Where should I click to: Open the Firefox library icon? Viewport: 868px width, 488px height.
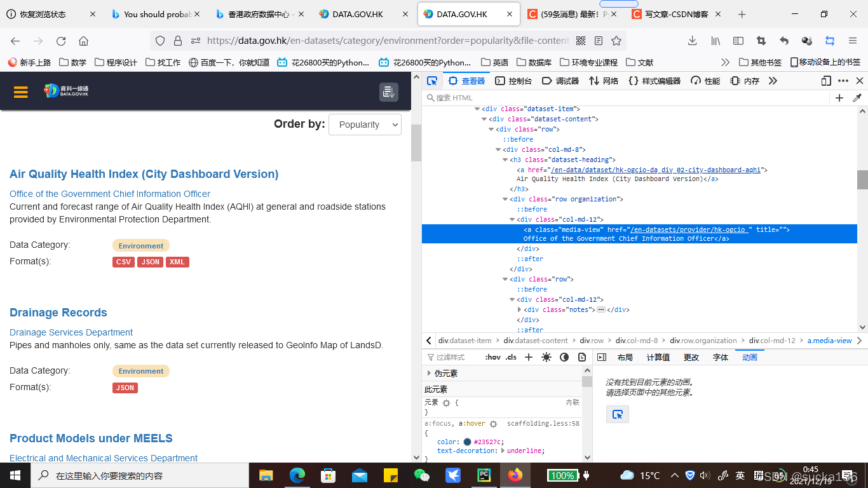715,41
